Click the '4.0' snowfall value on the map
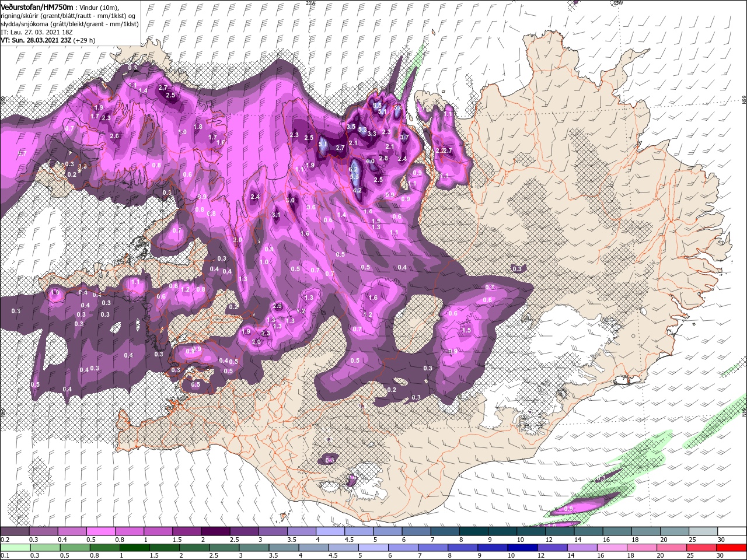 click(370, 161)
